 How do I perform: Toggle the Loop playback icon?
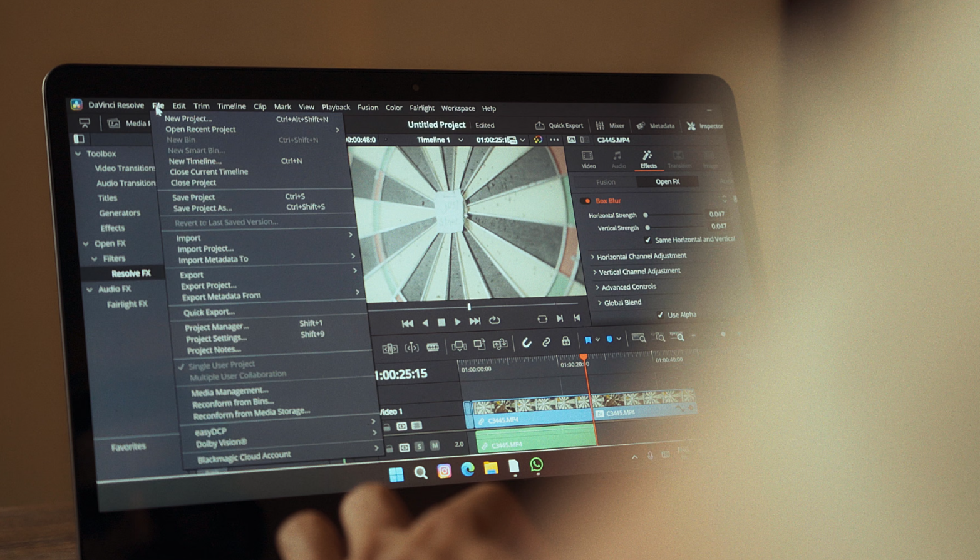pos(495,320)
